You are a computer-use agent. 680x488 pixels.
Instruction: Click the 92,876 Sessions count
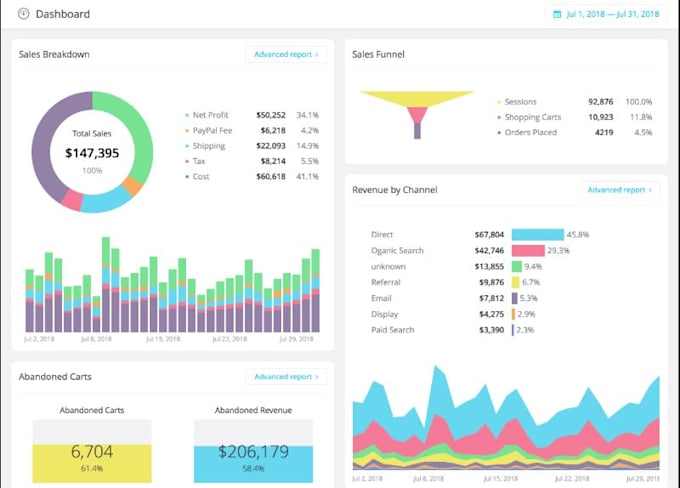(x=601, y=102)
